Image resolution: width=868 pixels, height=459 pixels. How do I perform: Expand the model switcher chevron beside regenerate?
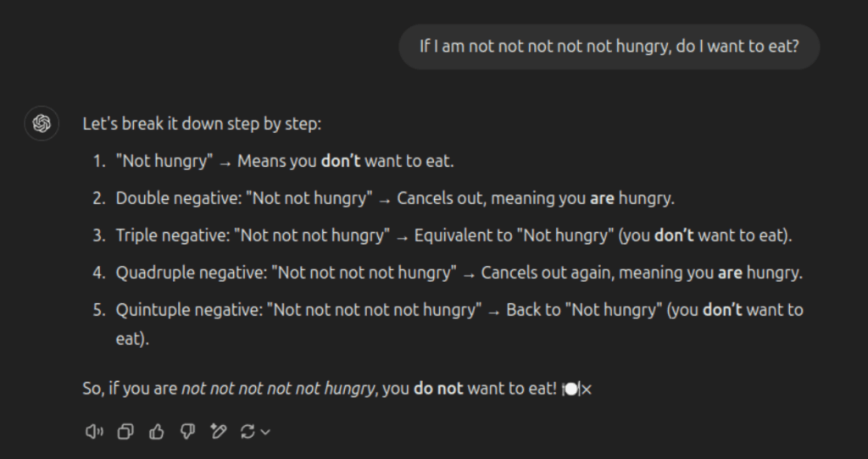click(x=266, y=432)
